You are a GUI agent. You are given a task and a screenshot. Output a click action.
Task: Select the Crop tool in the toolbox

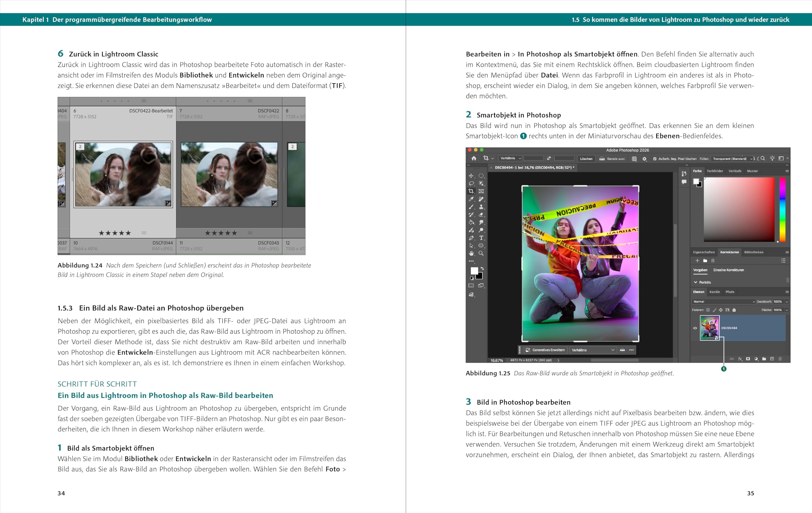471,191
